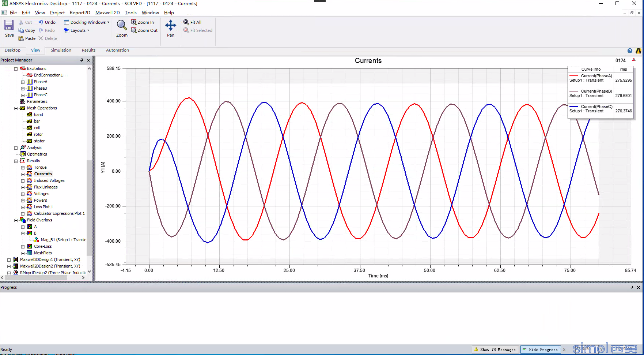Open help via the blue question mark icon

630,51
